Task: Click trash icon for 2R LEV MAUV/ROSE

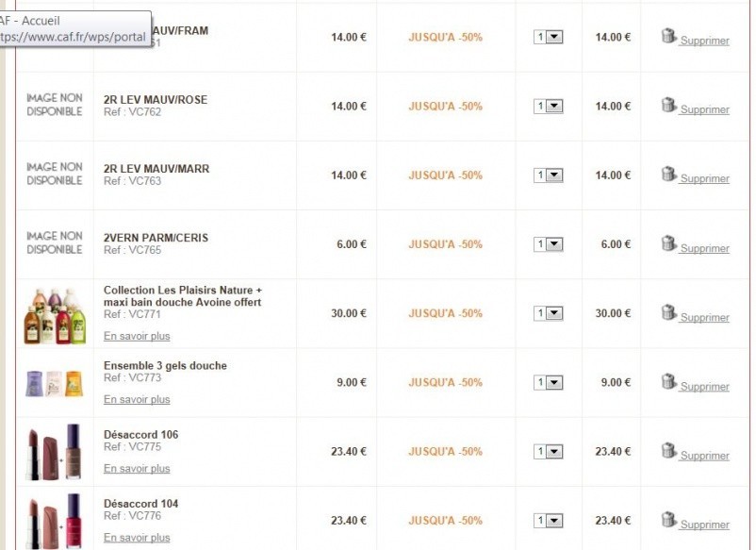Action: click(x=668, y=105)
